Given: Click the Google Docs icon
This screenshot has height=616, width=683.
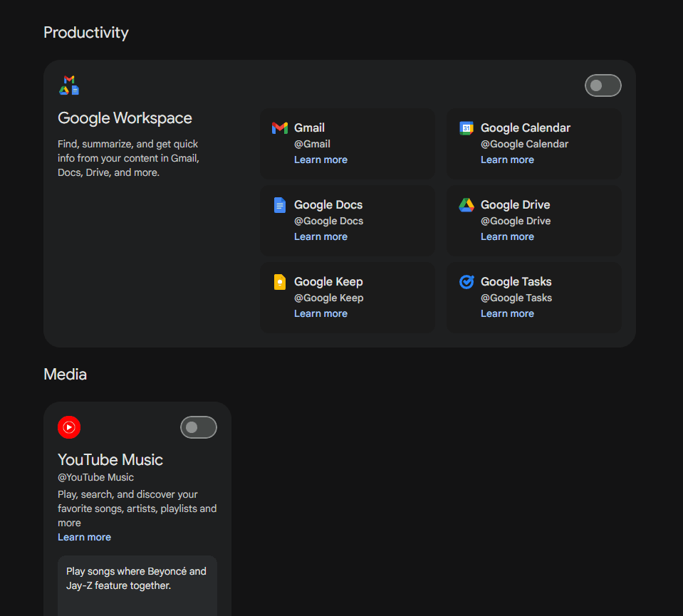Looking at the screenshot, I should 279,205.
